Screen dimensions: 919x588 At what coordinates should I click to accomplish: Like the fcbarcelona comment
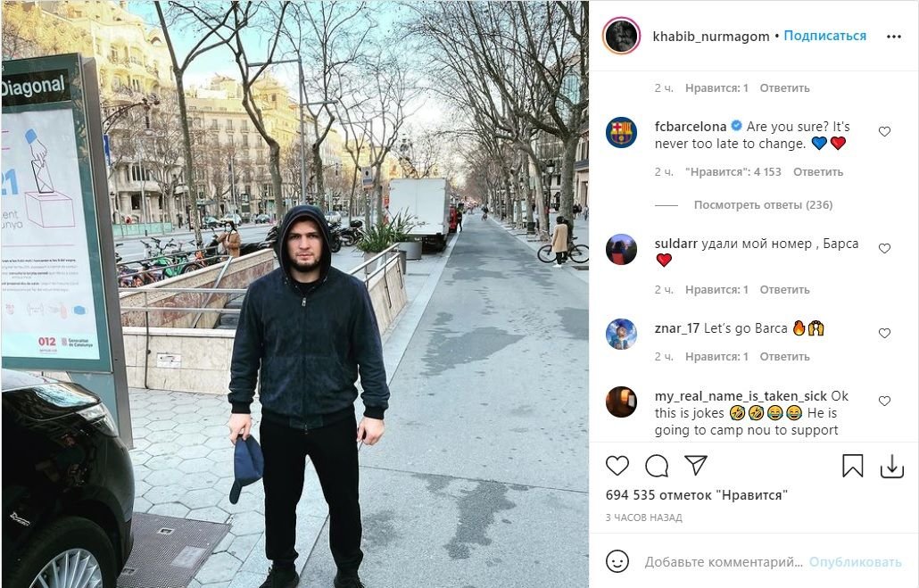point(885,131)
